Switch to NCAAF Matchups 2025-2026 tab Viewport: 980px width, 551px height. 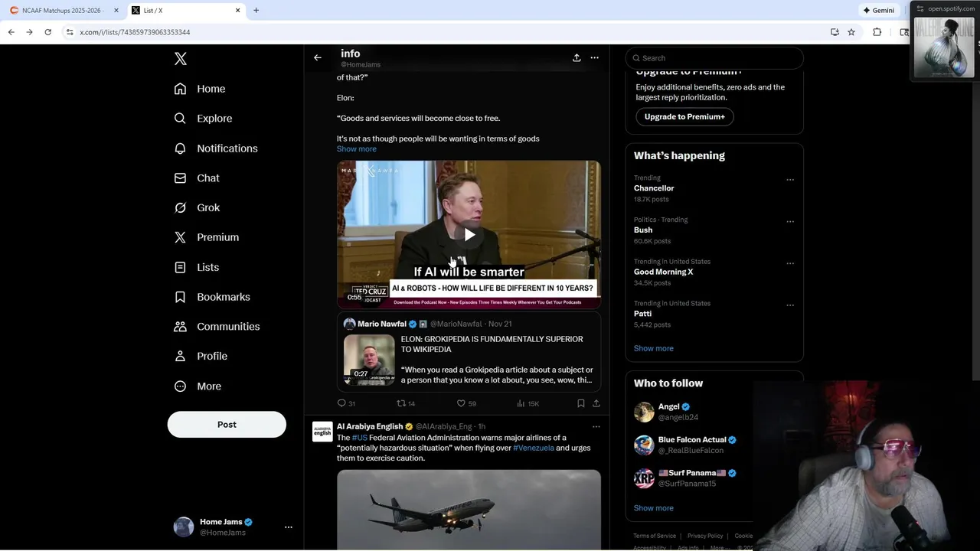(x=61, y=10)
